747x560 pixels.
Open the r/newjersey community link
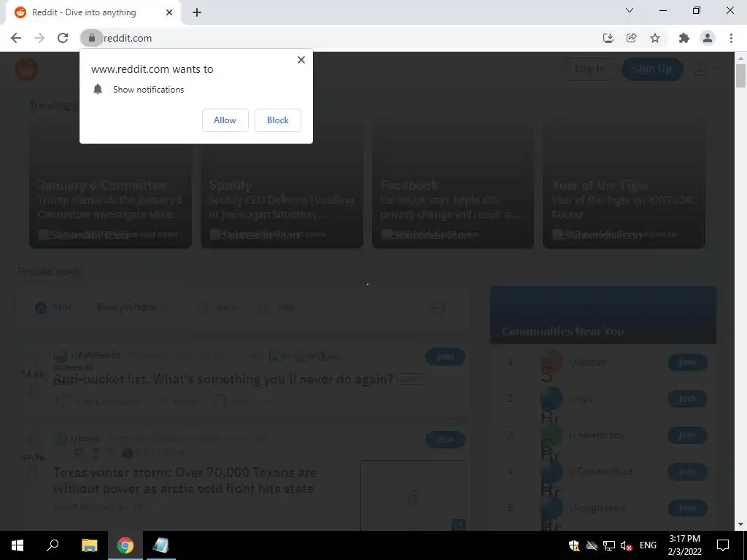coord(597,435)
